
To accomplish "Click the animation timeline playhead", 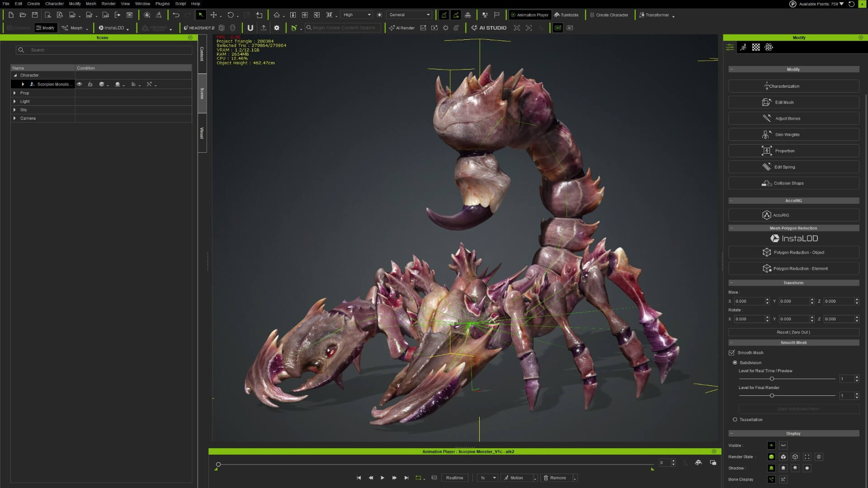I will 218,465.
